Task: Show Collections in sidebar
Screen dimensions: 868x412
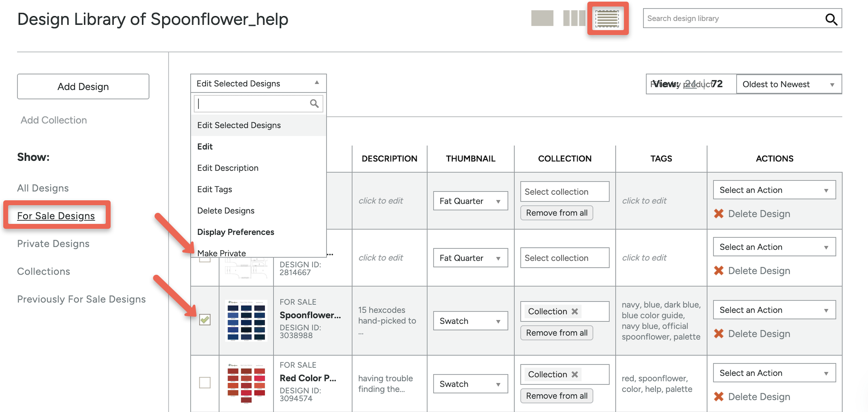Action: tap(44, 271)
